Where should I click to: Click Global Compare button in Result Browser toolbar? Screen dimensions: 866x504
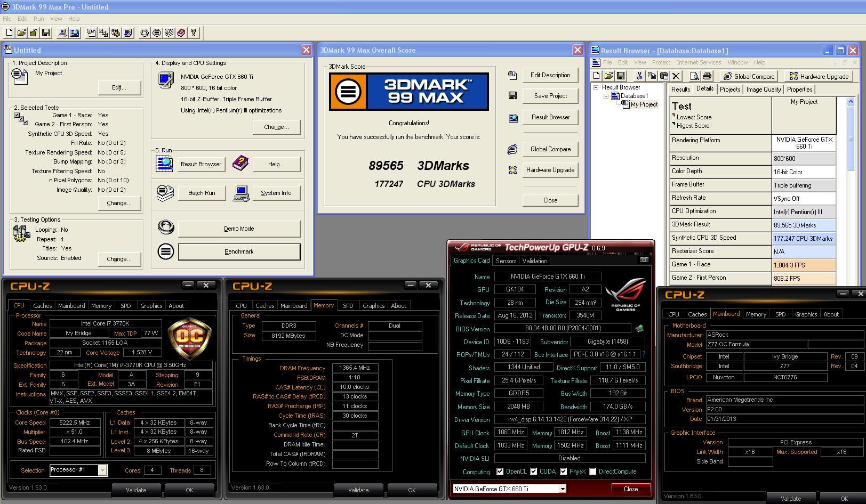(748, 76)
